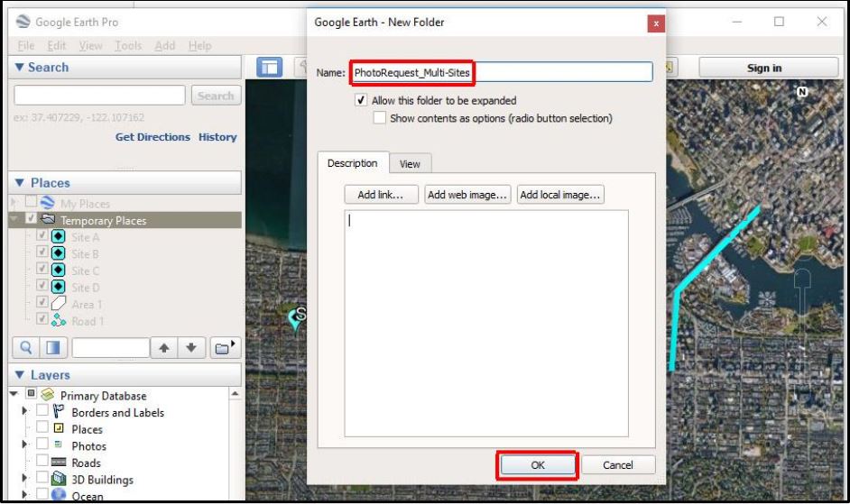The height and width of the screenshot is (504, 850).
Task: Expand the Borders and Labels node
Action: [x=24, y=411]
